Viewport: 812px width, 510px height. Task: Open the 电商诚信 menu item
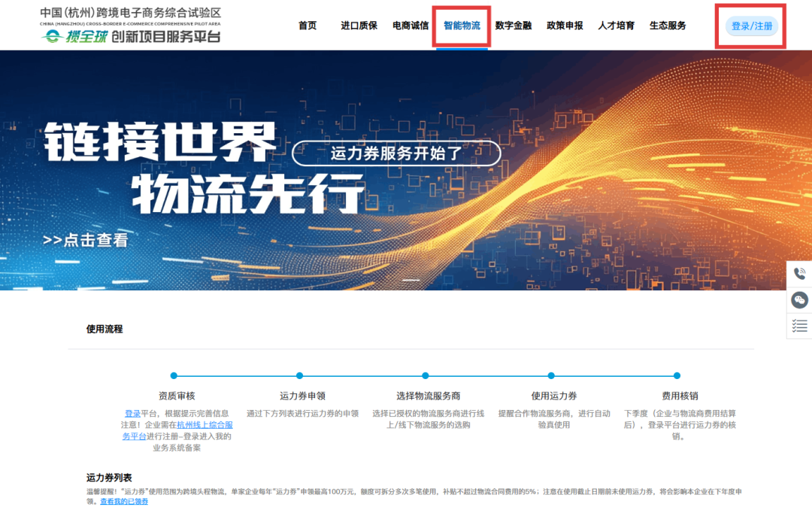[411, 26]
